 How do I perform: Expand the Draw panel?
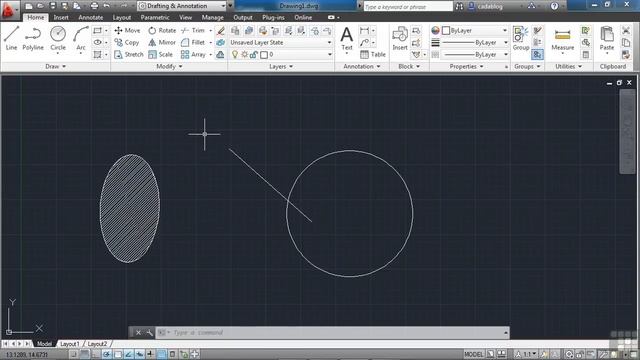pyautogui.click(x=55, y=66)
